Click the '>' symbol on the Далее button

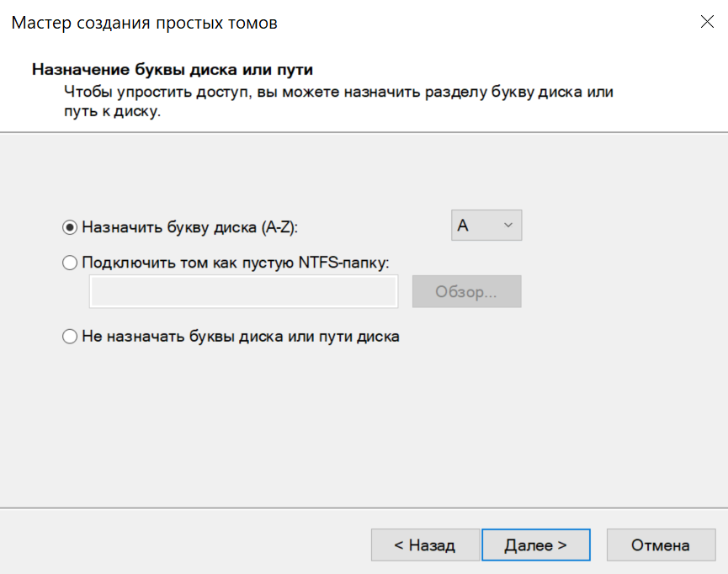[x=561, y=545]
